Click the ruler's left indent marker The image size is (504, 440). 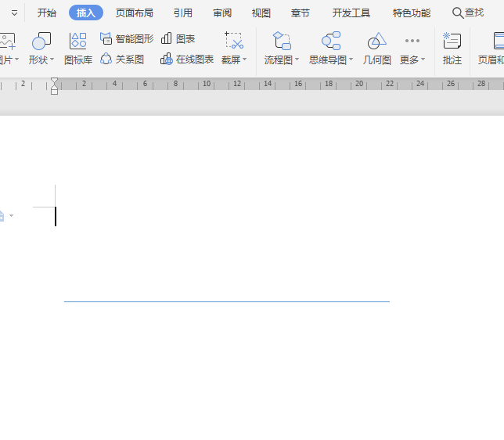[x=54, y=89]
